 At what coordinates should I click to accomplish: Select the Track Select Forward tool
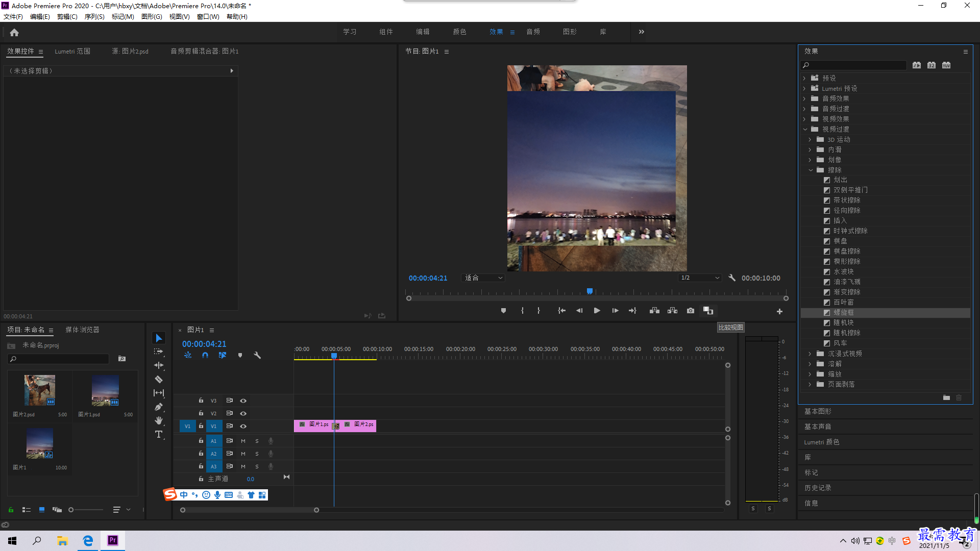click(x=159, y=352)
